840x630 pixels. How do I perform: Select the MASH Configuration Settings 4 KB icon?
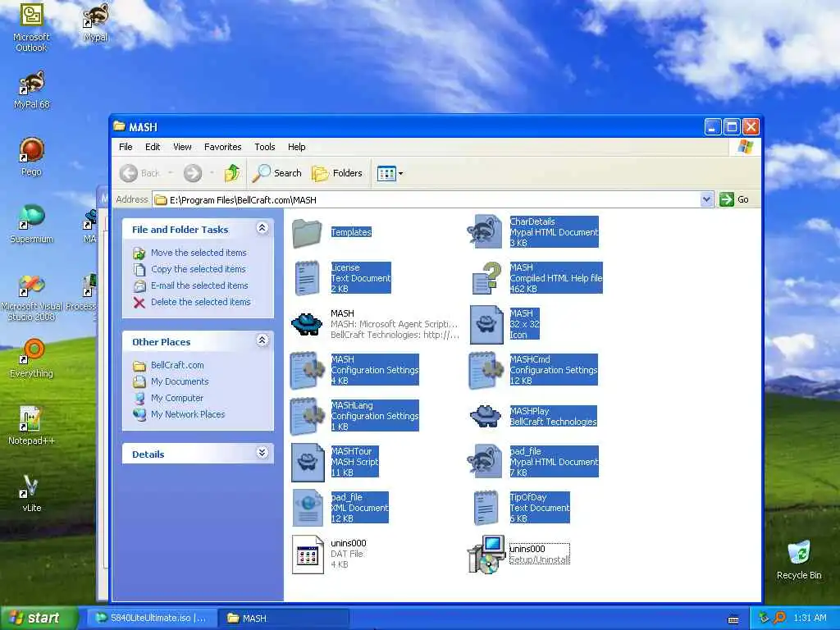tap(308, 370)
